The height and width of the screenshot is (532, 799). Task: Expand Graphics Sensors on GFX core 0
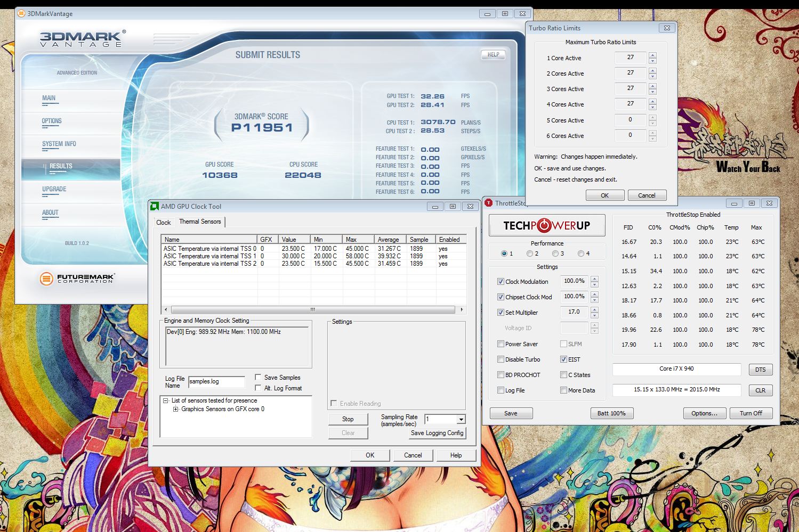click(x=175, y=409)
